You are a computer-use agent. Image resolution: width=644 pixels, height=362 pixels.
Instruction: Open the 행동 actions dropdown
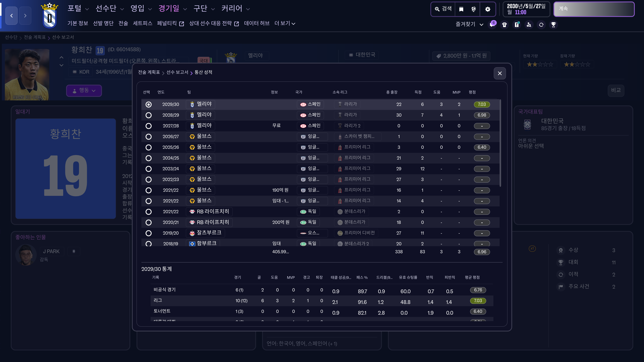point(84,90)
